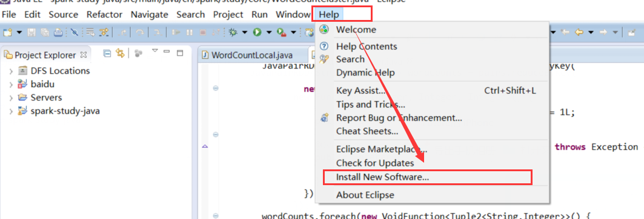Click the Help Contents question mark icon
This screenshot has width=644, height=219.
pos(325,46)
